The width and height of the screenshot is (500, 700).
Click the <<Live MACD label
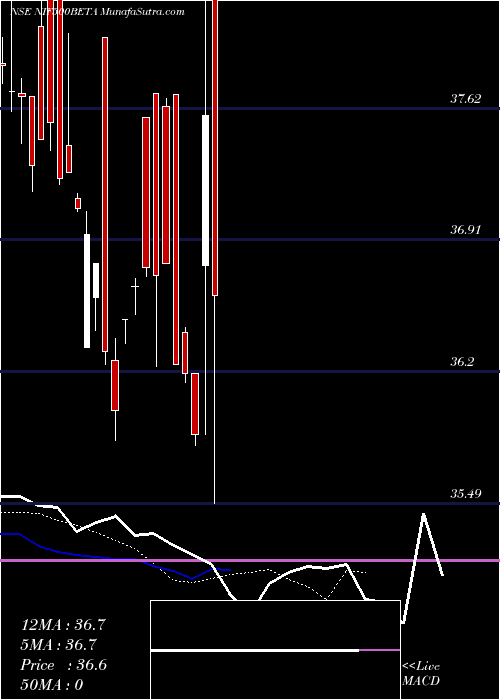(x=421, y=673)
